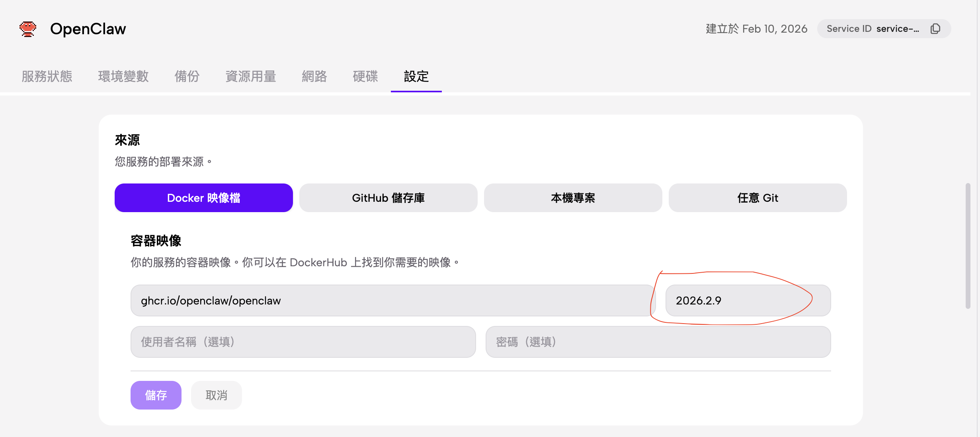Open the 服務狀態 tab
Screen dimensions: 980x437
coord(47,76)
